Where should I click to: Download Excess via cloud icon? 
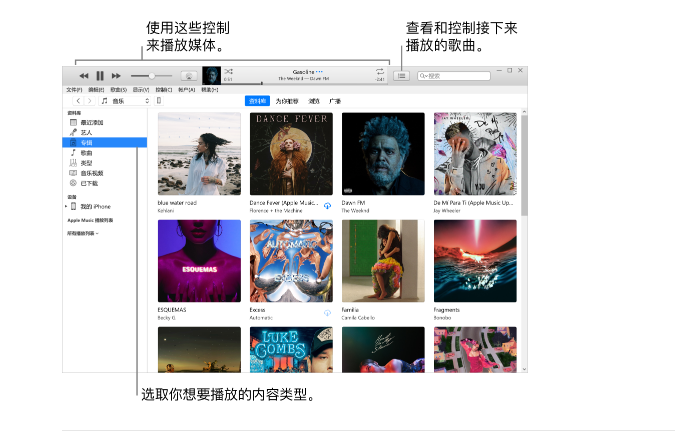(328, 313)
